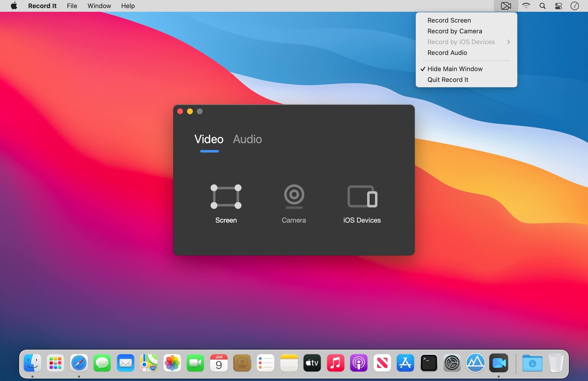
Task: Click the Record It menu bar icon
Action: [506, 6]
